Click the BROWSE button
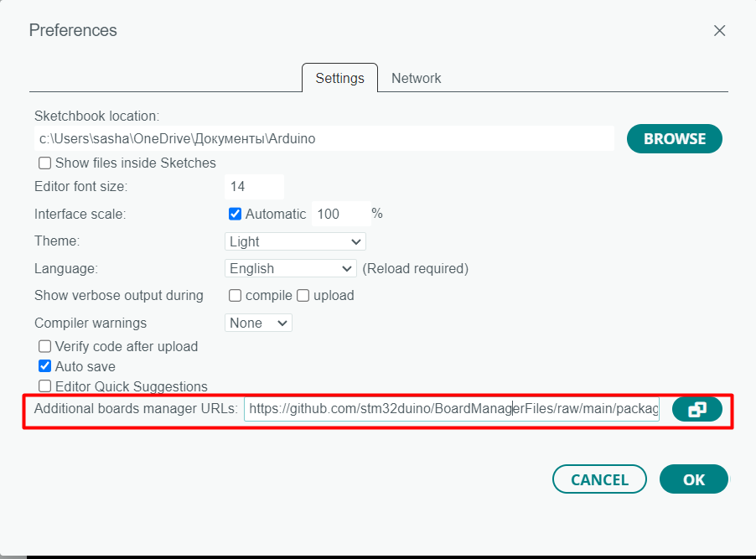 coord(675,139)
